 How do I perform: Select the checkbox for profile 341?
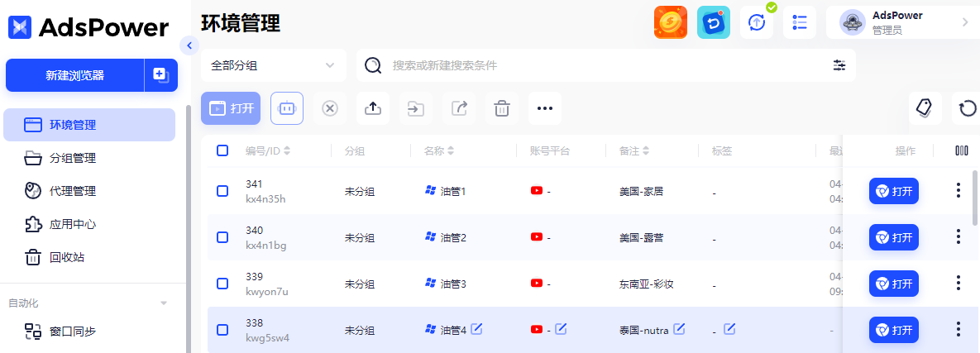[222, 191]
